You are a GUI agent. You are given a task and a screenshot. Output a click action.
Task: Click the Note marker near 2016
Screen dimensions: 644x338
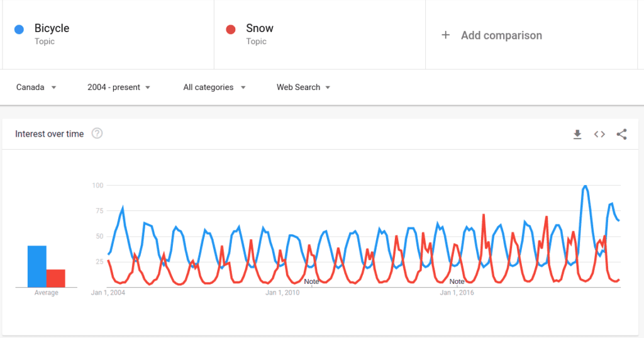coord(457,281)
